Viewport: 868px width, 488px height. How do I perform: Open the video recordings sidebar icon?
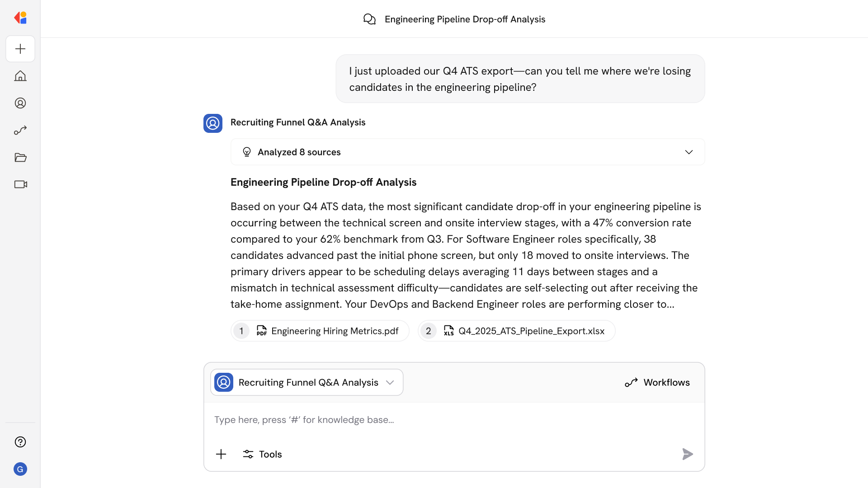20,184
